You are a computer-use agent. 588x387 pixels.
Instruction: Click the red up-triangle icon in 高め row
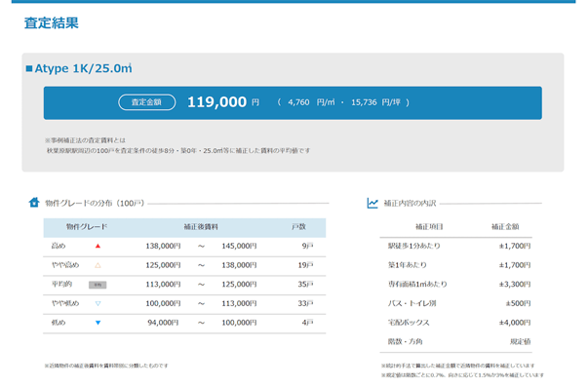tap(98, 246)
